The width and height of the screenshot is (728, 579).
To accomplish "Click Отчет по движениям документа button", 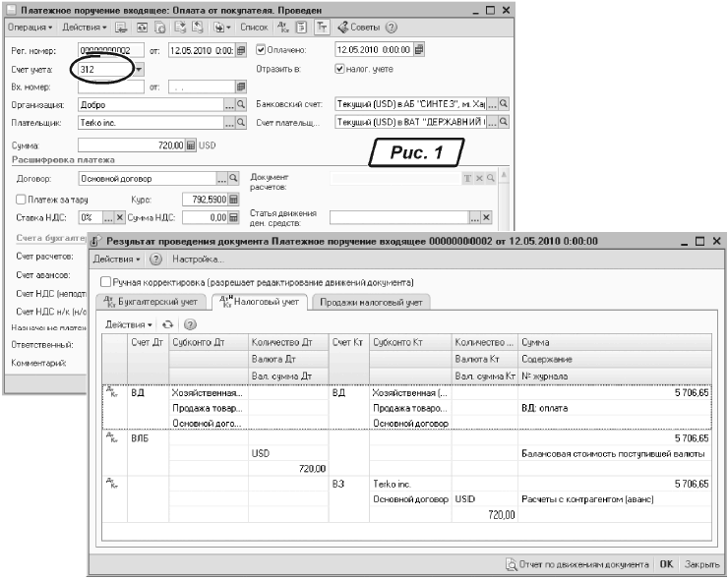I will point(576,565).
